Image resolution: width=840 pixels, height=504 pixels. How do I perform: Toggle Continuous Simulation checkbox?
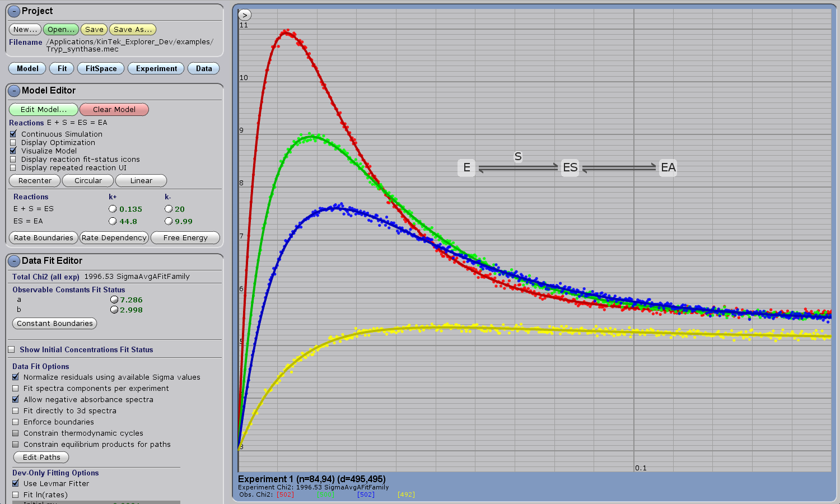click(x=13, y=134)
